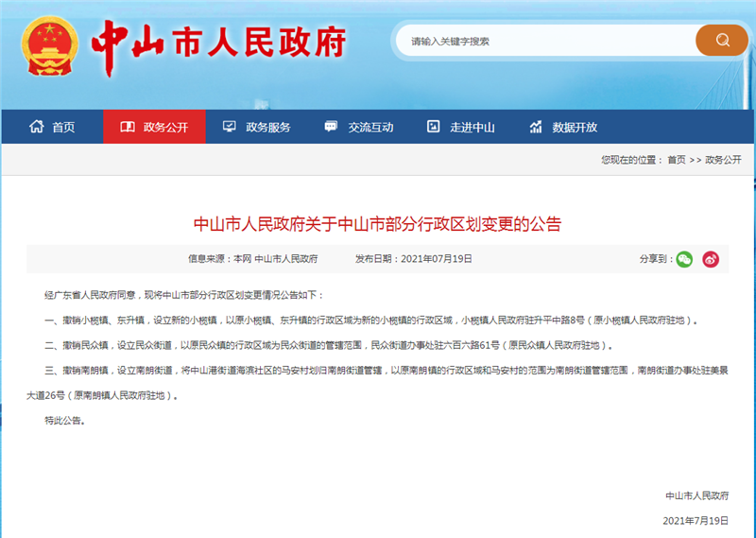
Task: Go to the 政务服务 navigation label
Action: point(268,128)
